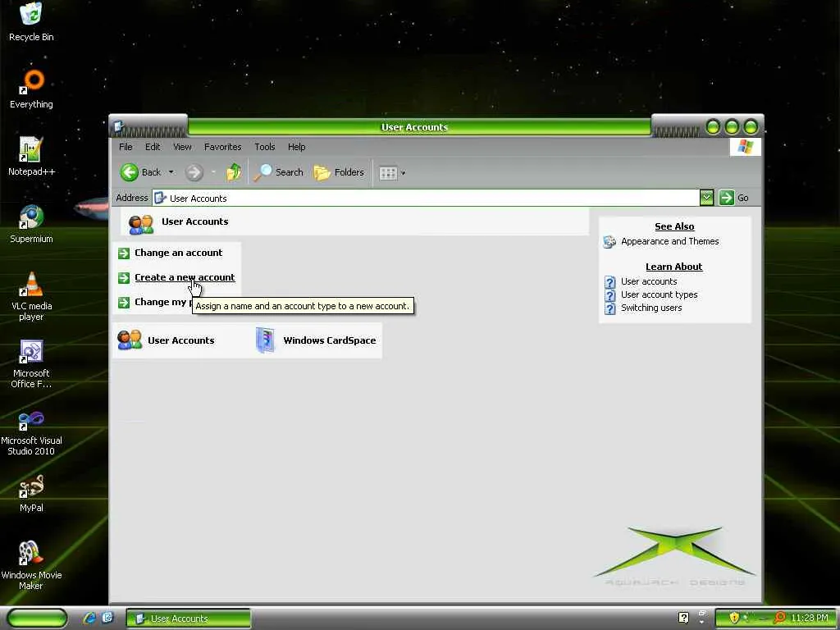840x630 pixels.
Task: Click the green arrow beside Change my picture
Action: 124,302
